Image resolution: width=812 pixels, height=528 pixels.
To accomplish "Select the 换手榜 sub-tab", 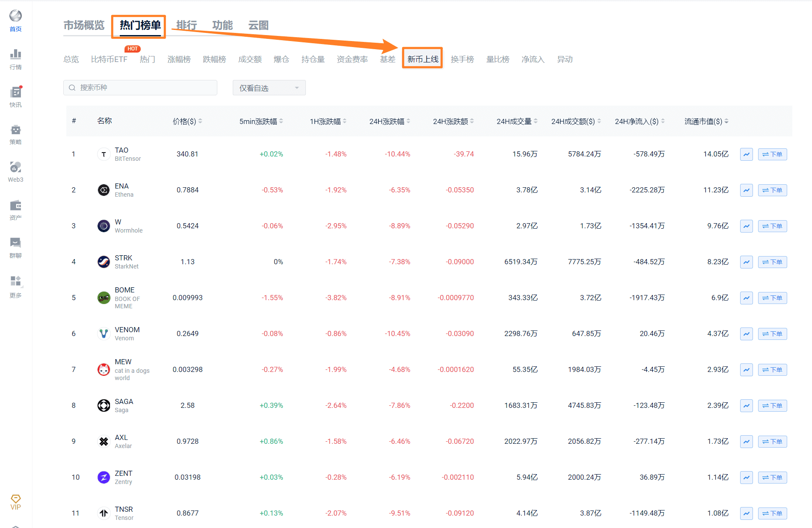I will pos(462,59).
